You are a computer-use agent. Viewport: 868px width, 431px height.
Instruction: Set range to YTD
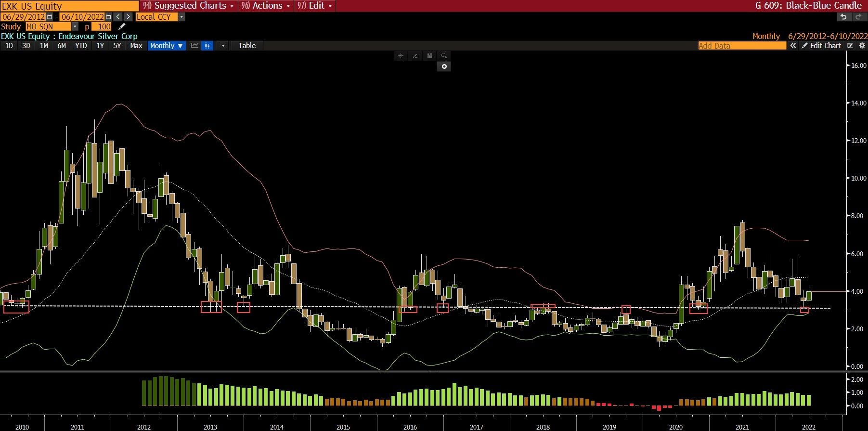point(81,46)
